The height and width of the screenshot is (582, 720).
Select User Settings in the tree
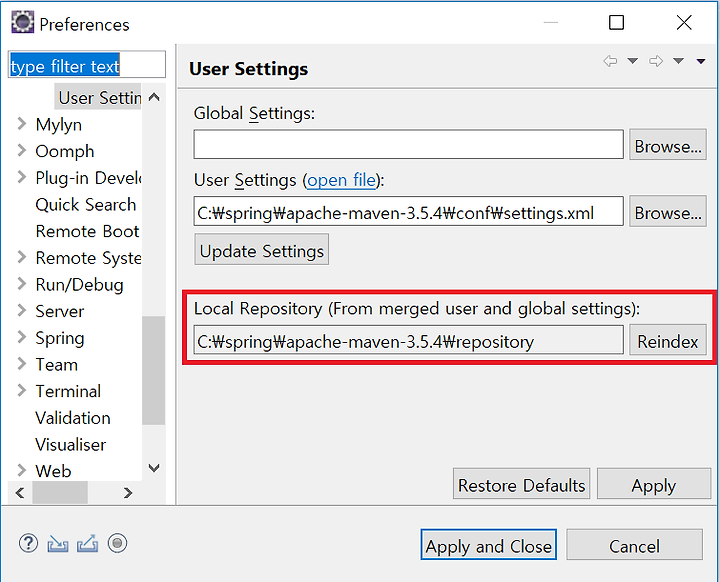[99, 97]
